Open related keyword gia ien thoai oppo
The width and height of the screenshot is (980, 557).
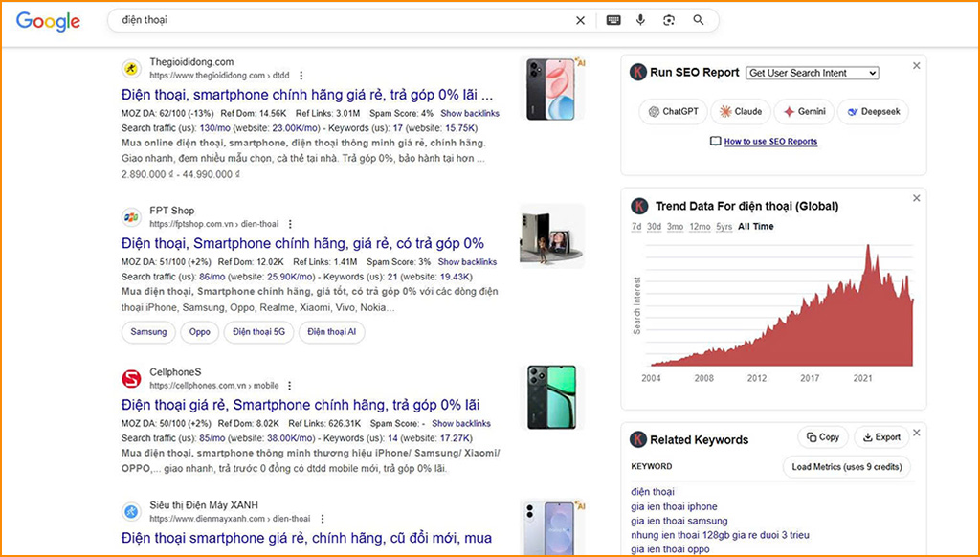670,549
